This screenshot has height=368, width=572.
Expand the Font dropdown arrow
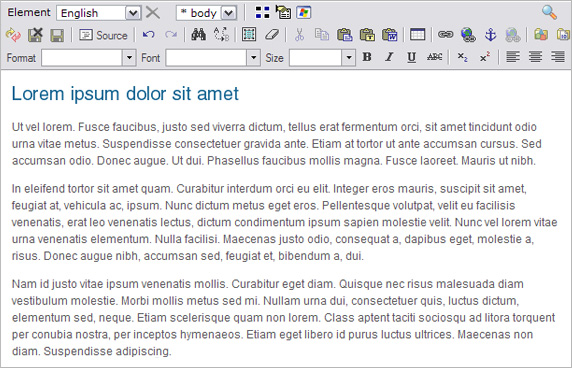pyautogui.click(x=254, y=58)
